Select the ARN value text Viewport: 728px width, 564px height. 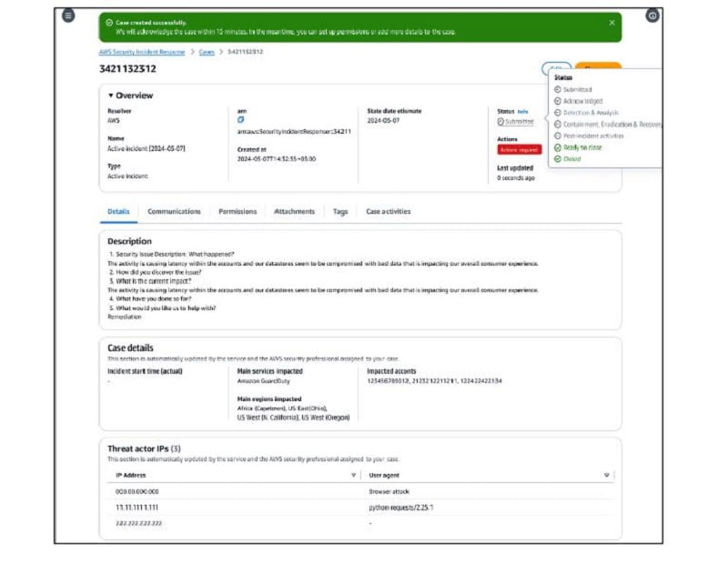(x=294, y=132)
